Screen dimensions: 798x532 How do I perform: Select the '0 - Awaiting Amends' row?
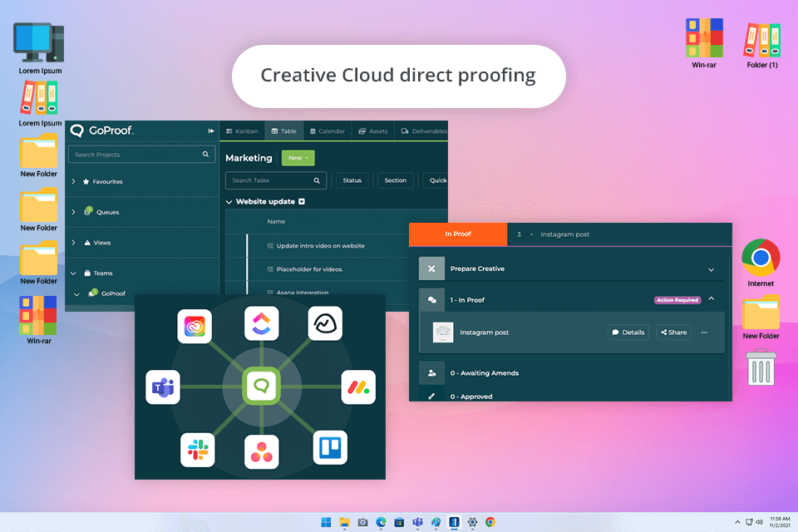click(x=572, y=372)
